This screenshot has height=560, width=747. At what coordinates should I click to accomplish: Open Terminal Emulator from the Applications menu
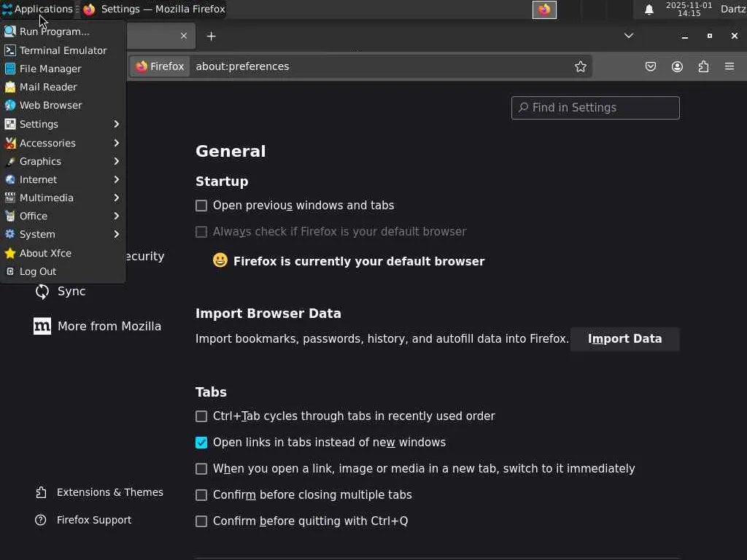(63, 50)
